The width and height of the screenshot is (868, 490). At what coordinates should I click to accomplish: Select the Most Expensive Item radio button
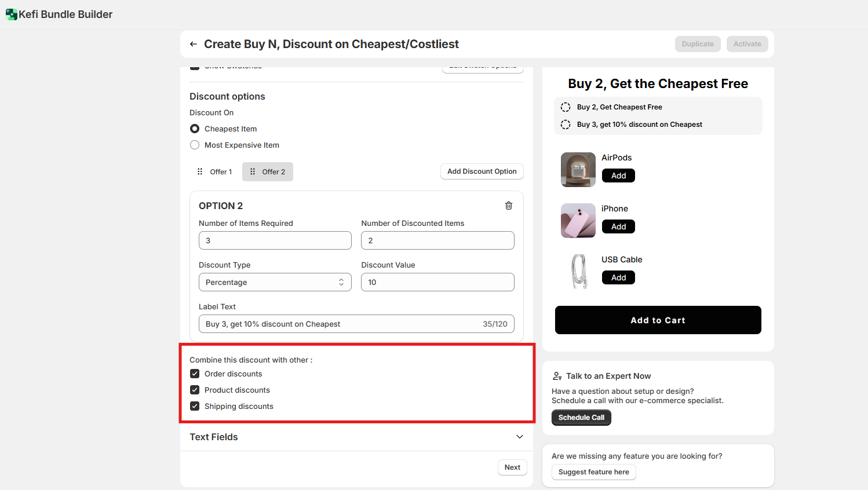[195, 145]
